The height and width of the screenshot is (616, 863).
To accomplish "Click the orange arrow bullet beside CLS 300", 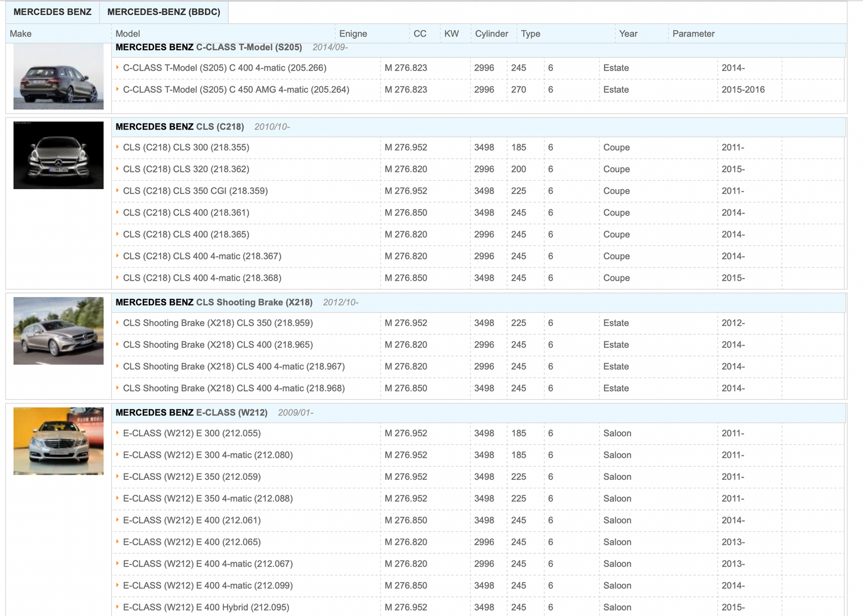I will 118,147.
